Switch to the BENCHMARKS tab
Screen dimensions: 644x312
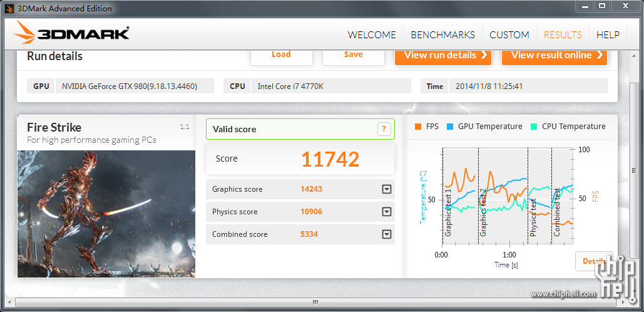pyautogui.click(x=442, y=35)
